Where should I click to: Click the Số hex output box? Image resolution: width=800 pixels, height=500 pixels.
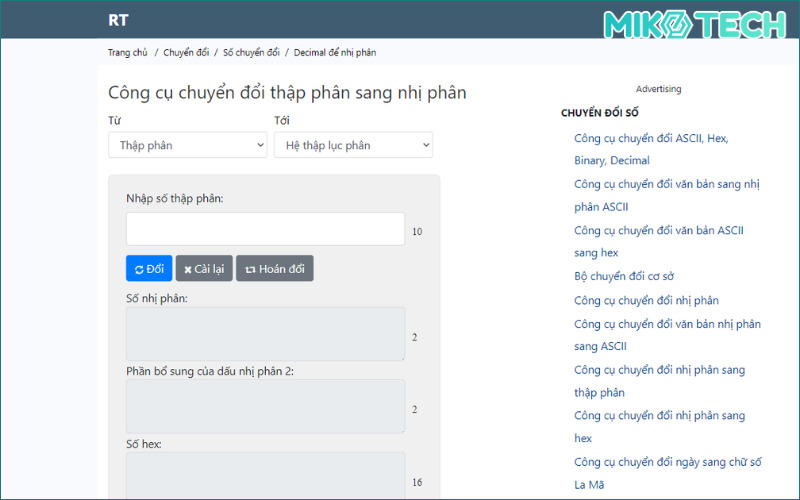coord(265,476)
